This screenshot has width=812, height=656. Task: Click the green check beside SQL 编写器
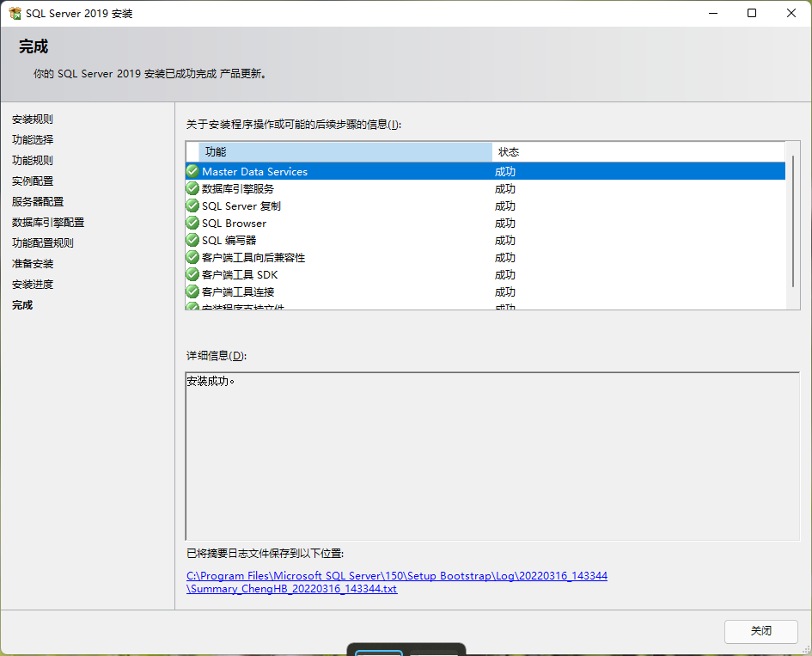pyautogui.click(x=192, y=240)
